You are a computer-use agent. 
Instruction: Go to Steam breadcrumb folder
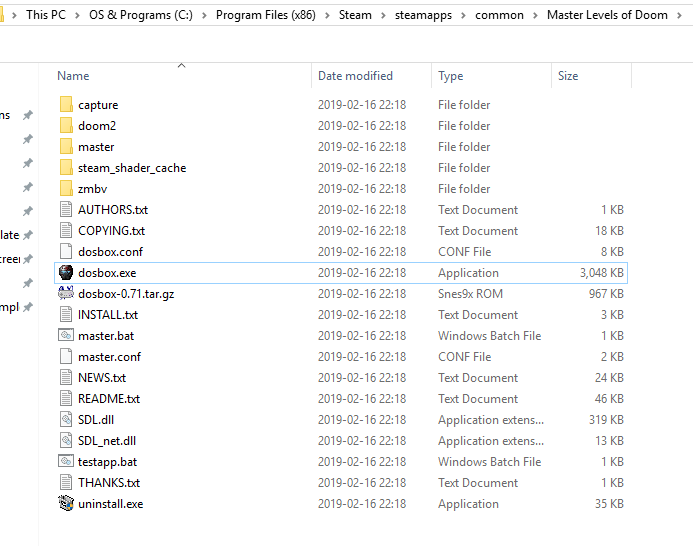pos(355,15)
